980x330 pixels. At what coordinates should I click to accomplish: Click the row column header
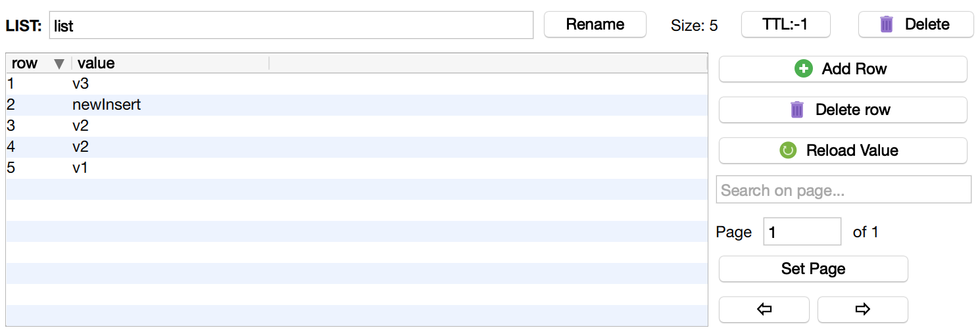pyautogui.click(x=26, y=63)
